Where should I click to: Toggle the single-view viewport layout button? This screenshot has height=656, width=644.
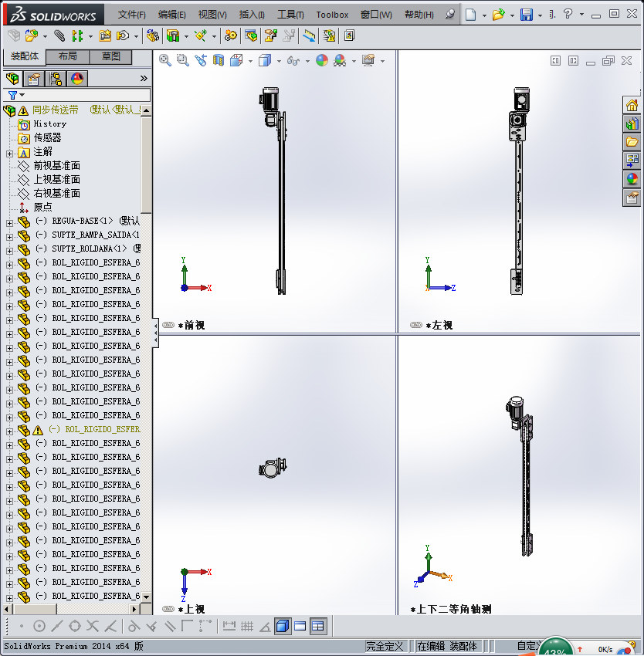pos(300,627)
